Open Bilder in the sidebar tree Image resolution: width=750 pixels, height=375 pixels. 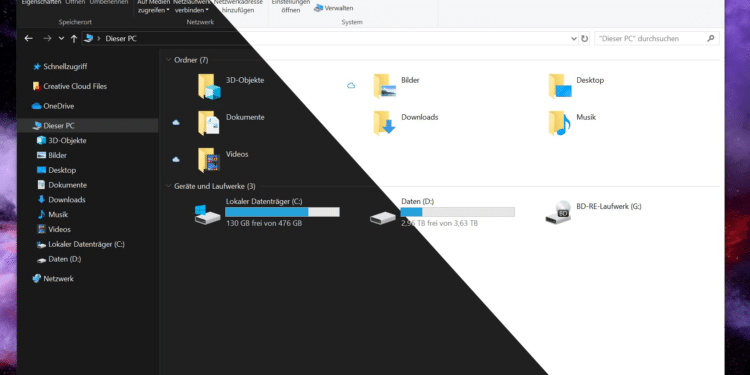coord(52,155)
